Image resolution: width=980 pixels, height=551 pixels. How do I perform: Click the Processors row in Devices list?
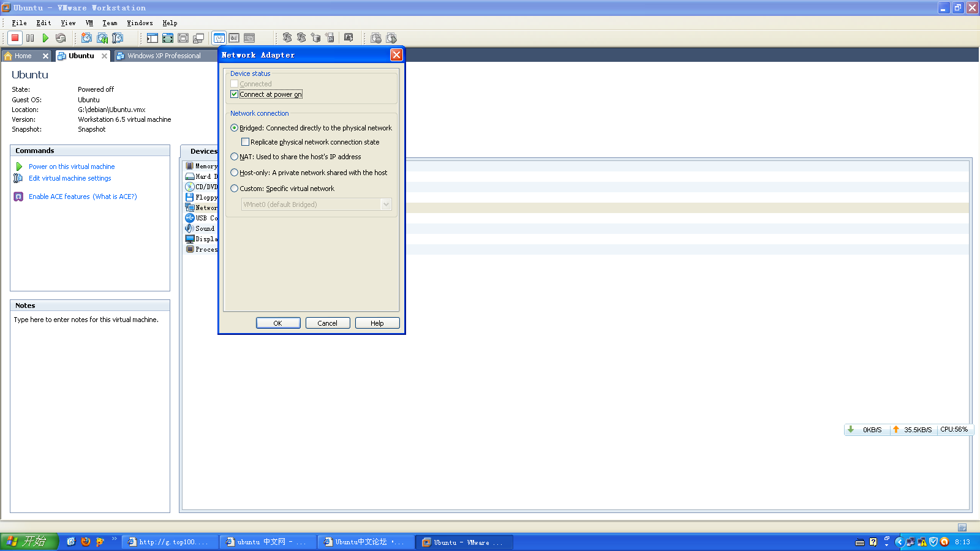point(202,249)
